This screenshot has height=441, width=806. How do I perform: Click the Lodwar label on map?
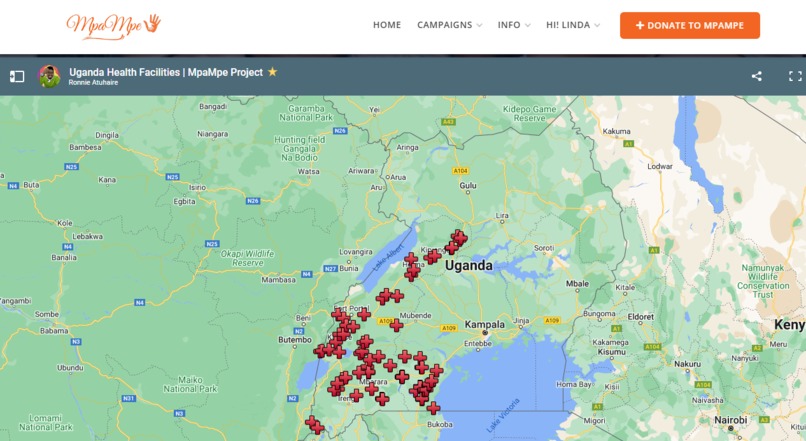660,166
